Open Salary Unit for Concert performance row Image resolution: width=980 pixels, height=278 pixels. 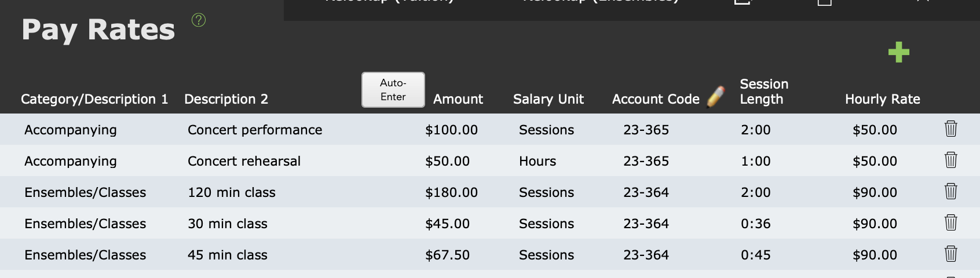coord(546,130)
